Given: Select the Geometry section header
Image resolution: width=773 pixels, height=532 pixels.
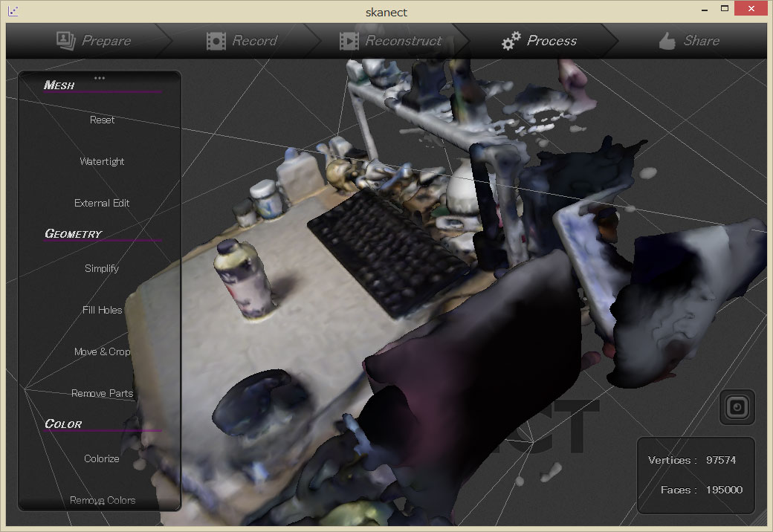Looking at the screenshot, I should [x=73, y=233].
